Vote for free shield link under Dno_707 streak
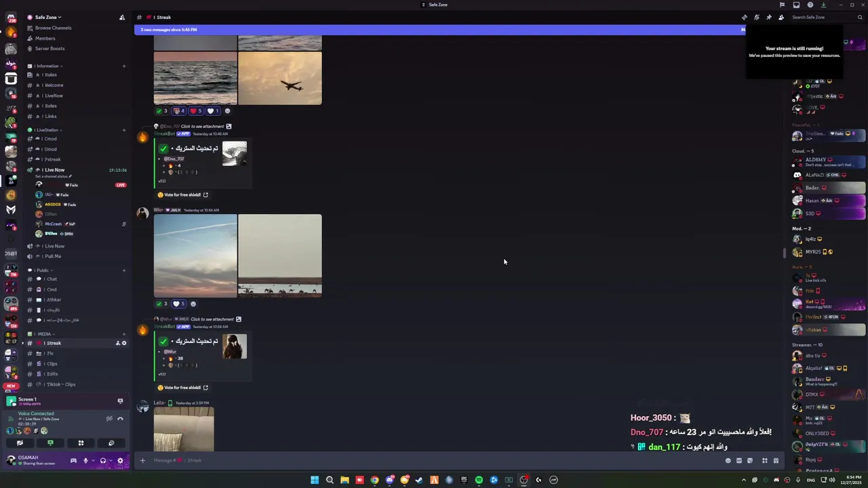This screenshot has width=868, height=488. 182,195
